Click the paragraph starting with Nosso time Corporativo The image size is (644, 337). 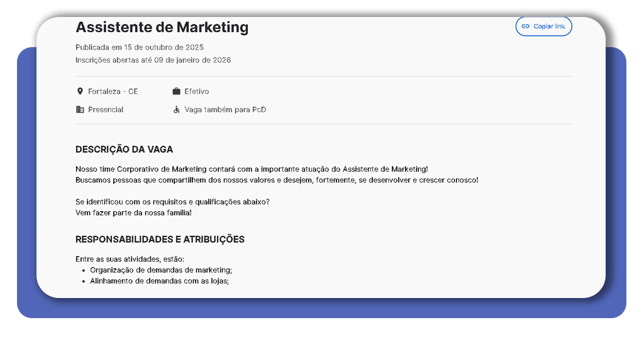[252, 169]
